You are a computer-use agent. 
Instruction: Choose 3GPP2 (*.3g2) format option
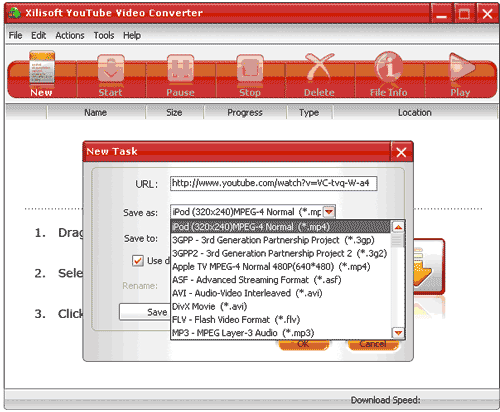[x=280, y=253]
